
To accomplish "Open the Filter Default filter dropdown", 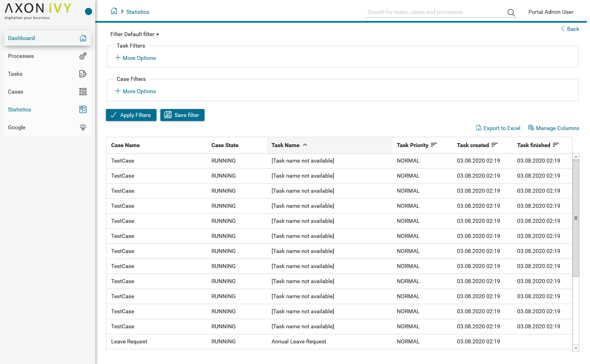I will (x=135, y=34).
